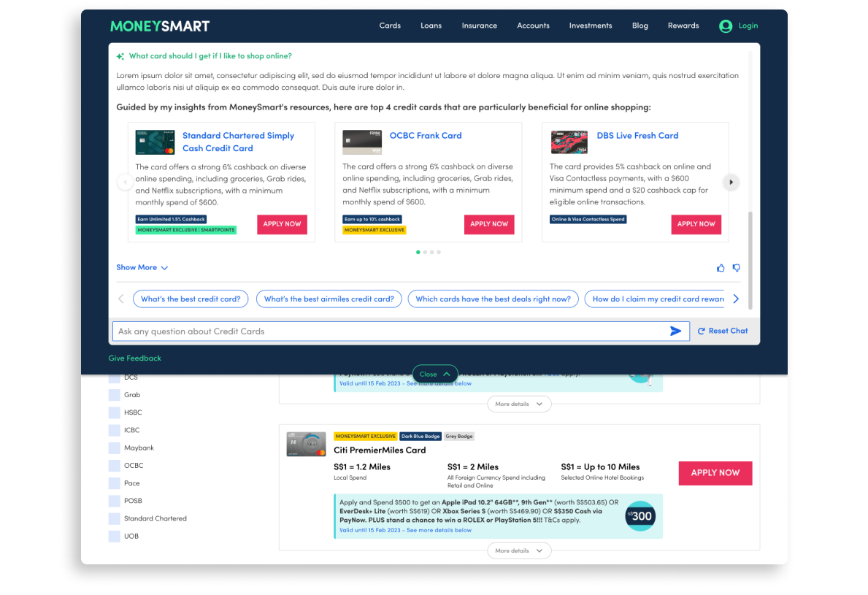
Task: Go to next card carousel arrow
Action: click(731, 182)
